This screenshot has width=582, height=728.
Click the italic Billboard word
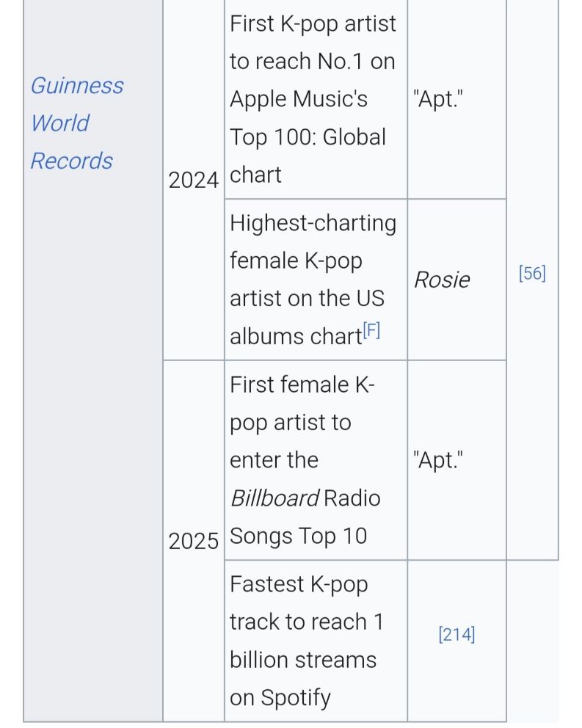274,498
